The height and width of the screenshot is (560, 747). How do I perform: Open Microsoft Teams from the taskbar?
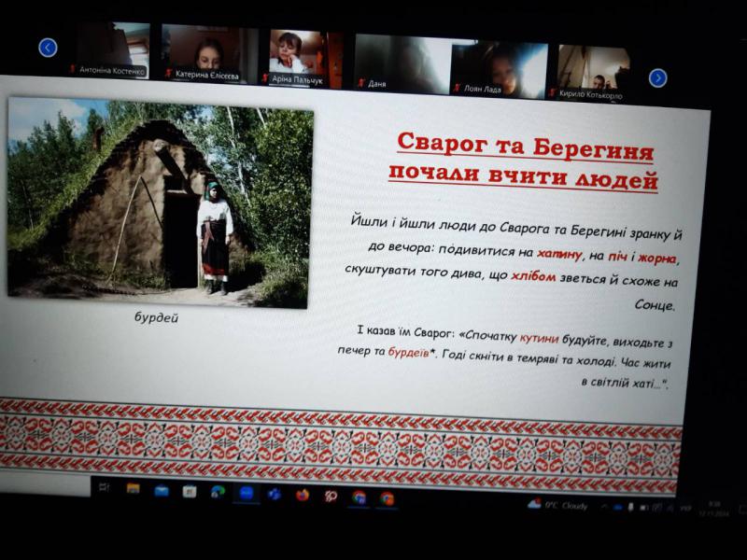(275, 495)
